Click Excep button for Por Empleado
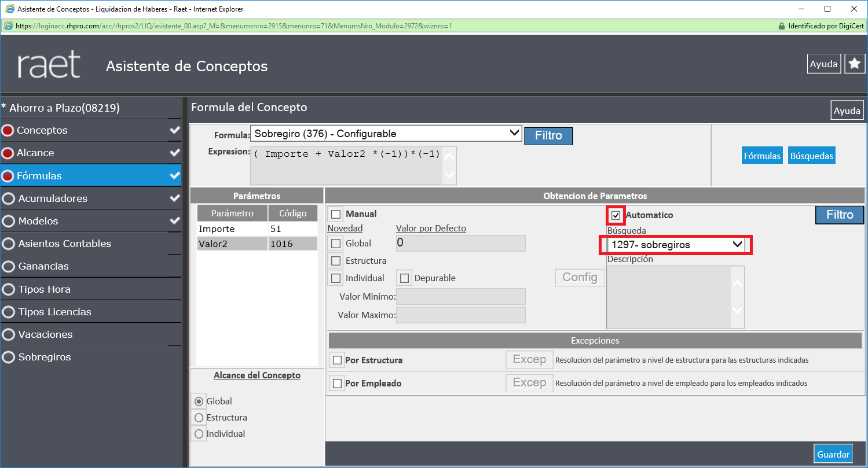The image size is (868, 468). click(529, 383)
